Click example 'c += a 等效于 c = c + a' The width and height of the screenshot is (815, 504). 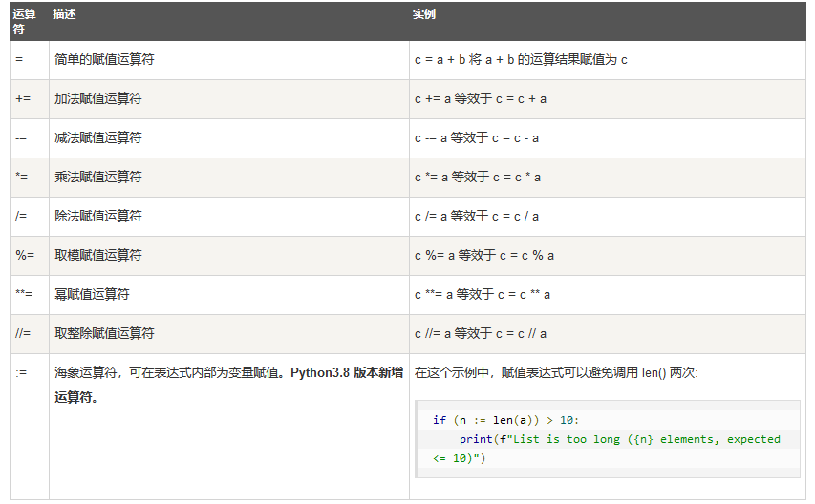coord(481,98)
